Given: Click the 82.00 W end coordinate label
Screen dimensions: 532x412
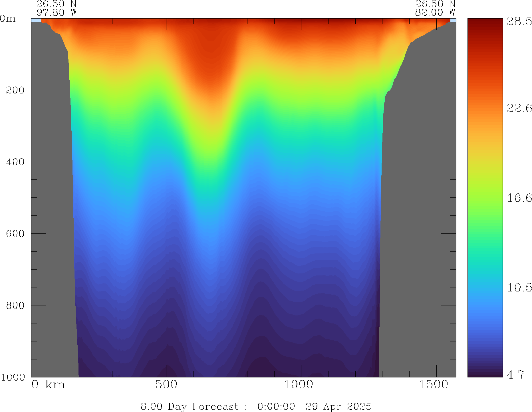Looking at the screenshot, I should [435, 13].
